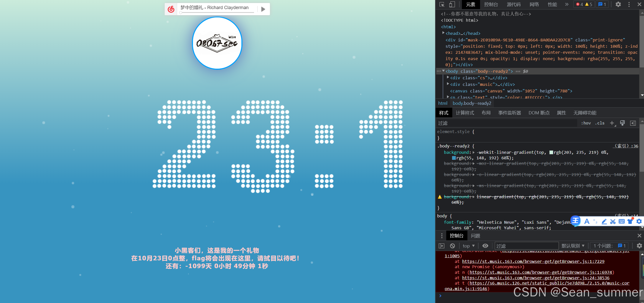Image resolution: width=644 pixels, height=303 pixels.
Task: Play the song 梦中的婚礼
Action: (263, 9)
